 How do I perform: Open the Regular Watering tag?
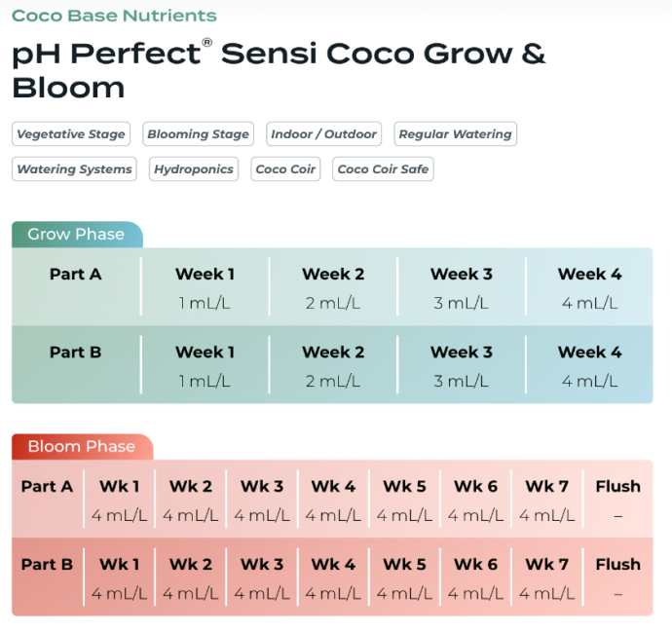tap(455, 134)
